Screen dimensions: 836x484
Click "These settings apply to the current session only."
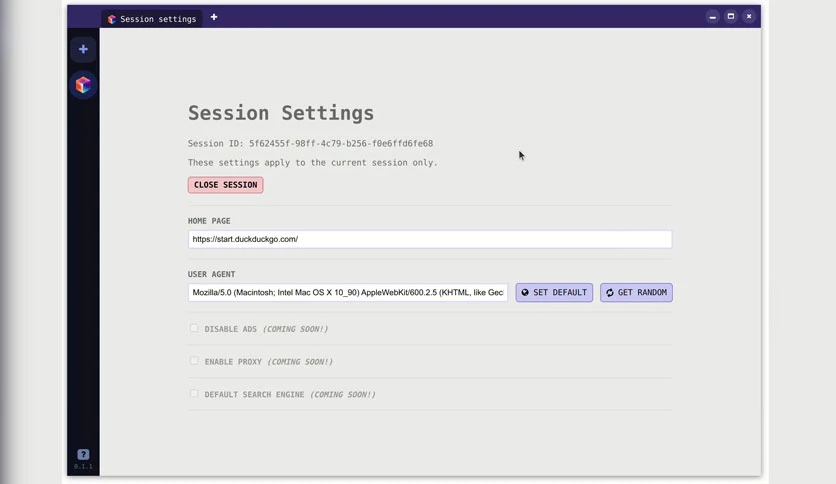312,163
